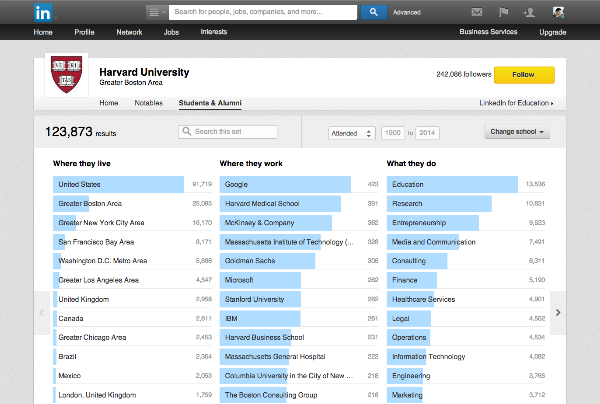Open the Change school dropdown
Image resolution: width=600 pixels, height=404 pixels.
[x=517, y=132]
